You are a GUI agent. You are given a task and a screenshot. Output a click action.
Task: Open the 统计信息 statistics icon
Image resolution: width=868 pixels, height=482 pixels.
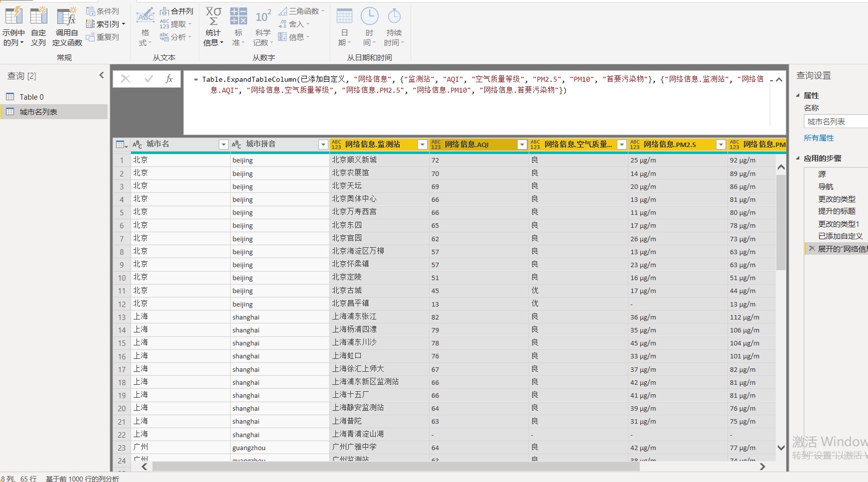click(x=213, y=16)
